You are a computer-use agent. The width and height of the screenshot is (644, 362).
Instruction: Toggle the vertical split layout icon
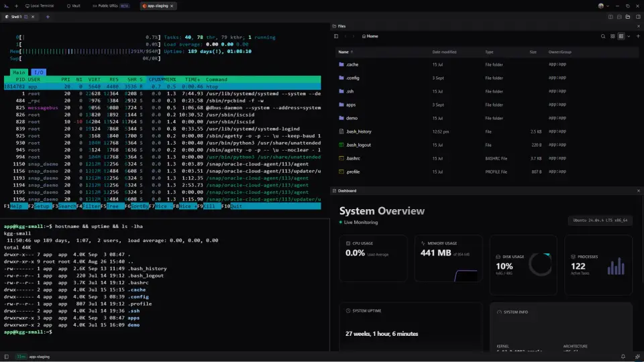[610, 17]
